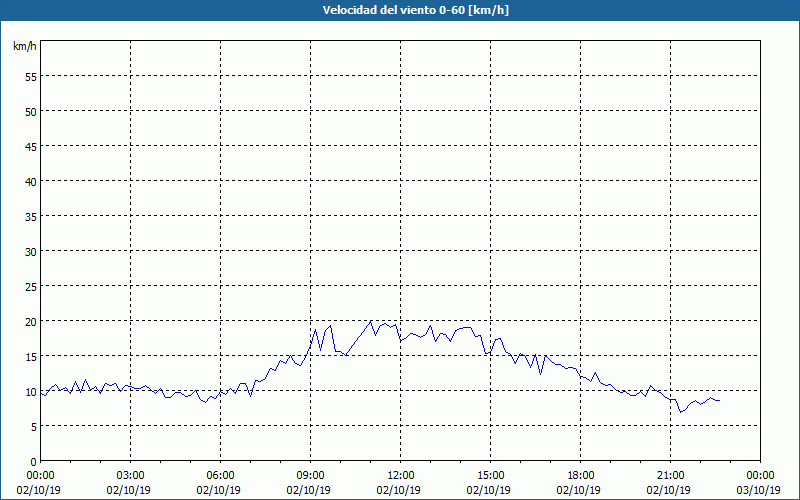
Task: Click the "18:00" time label
Action: pyautogui.click(x=580, y=476)
